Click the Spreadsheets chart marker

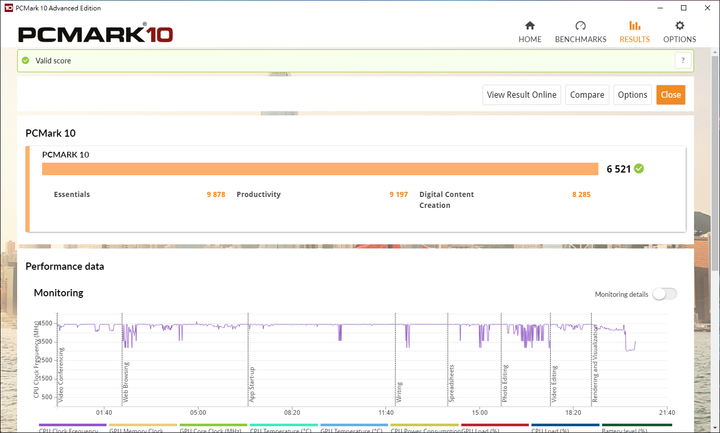click(451, 383)
